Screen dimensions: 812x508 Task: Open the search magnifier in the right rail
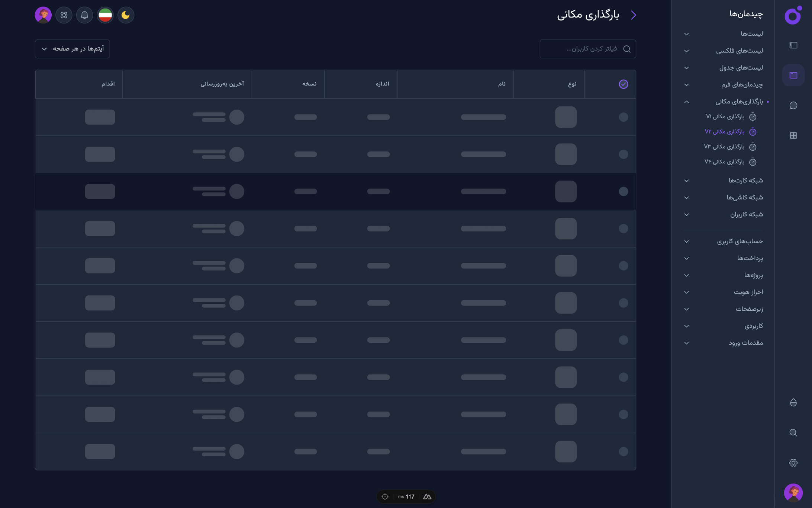pyautogui.click(x=793, y=433)
